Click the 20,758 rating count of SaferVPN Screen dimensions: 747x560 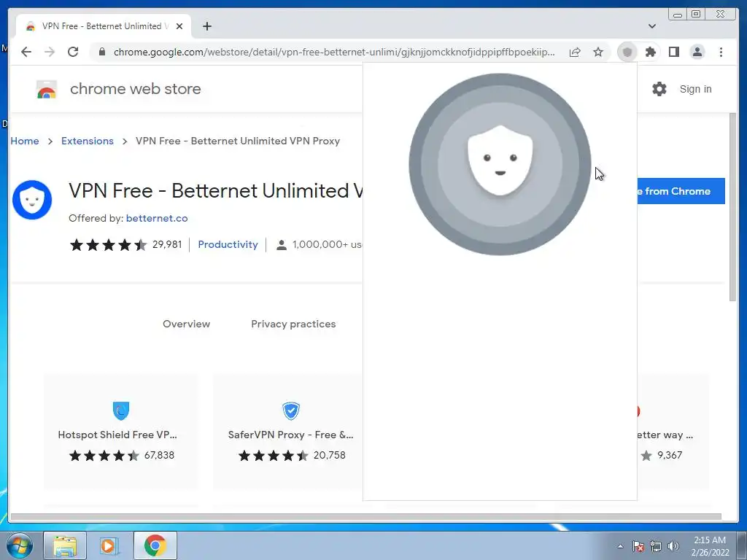pyautogui.click(x=329, y=455)
